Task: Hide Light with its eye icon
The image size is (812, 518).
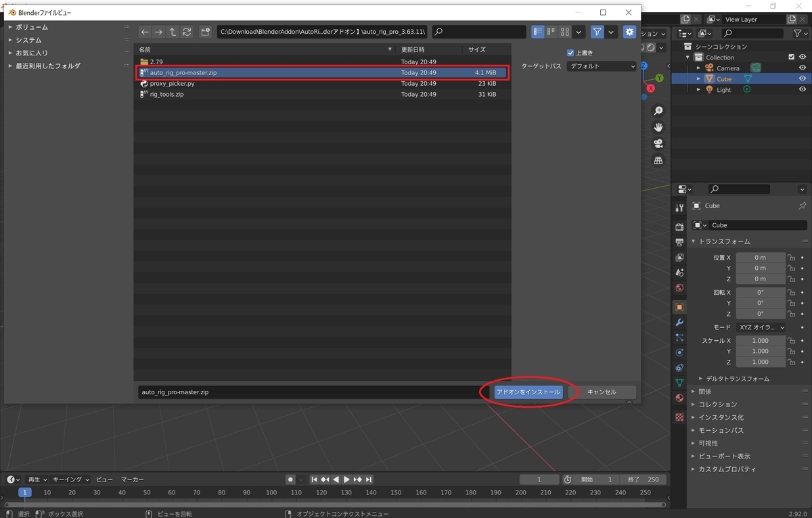Action: (x=803, y=90)
